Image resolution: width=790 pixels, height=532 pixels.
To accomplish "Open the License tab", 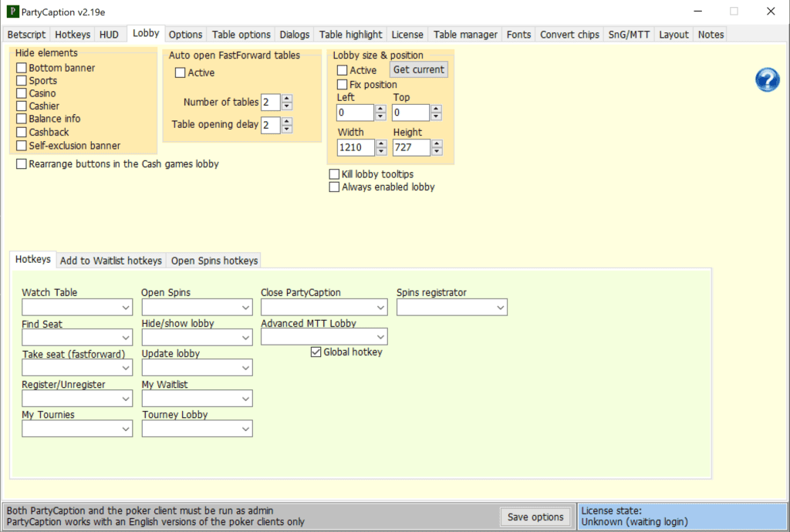I will 407,34.
